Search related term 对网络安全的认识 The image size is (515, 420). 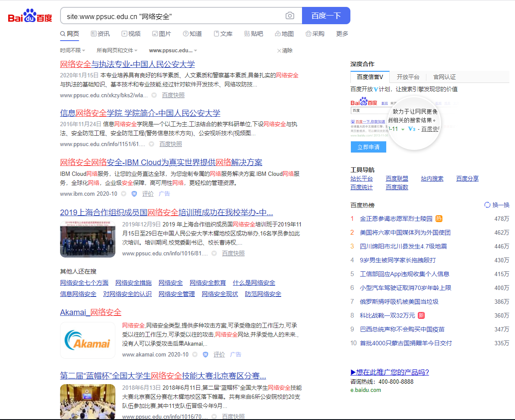pos(127,294)
